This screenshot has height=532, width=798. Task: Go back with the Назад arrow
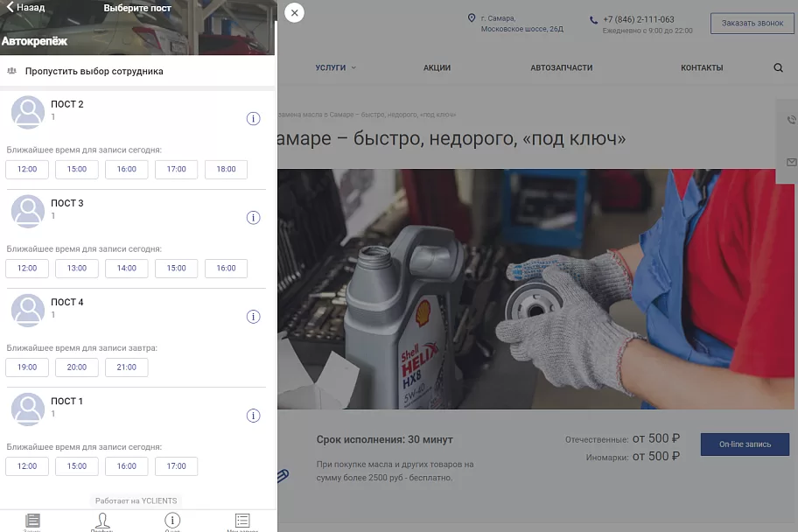pyautogui.click(x=24, y=8)
